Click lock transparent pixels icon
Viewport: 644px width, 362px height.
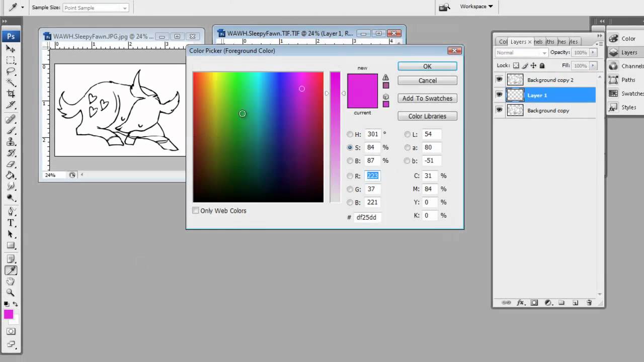516,65
